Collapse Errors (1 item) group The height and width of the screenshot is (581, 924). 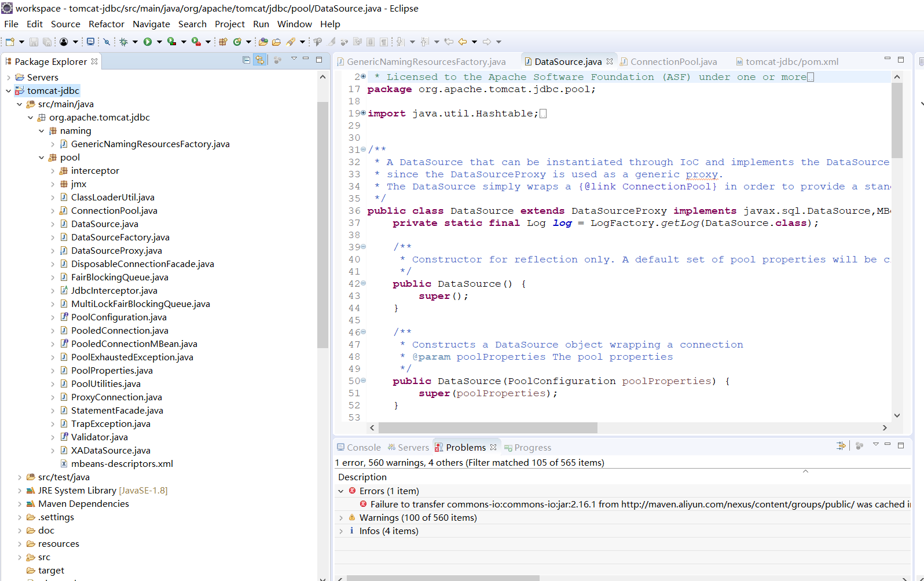click(341, 491)
